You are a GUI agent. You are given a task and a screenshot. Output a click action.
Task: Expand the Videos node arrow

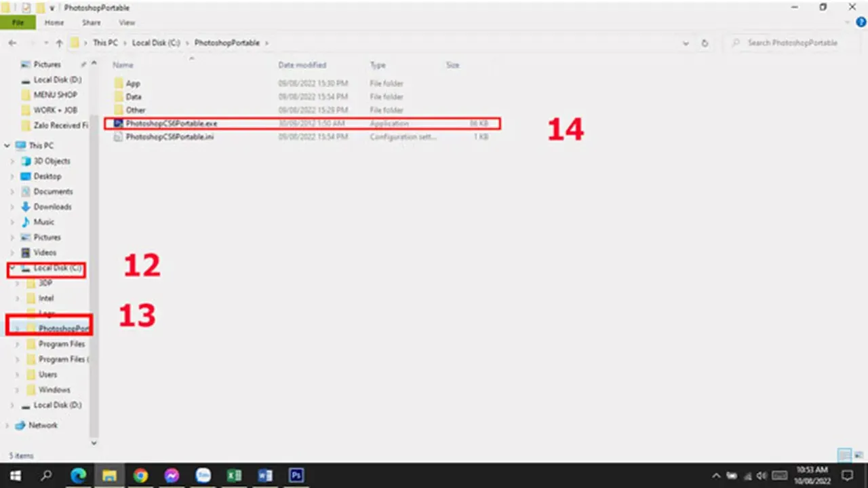click(12, 252)
